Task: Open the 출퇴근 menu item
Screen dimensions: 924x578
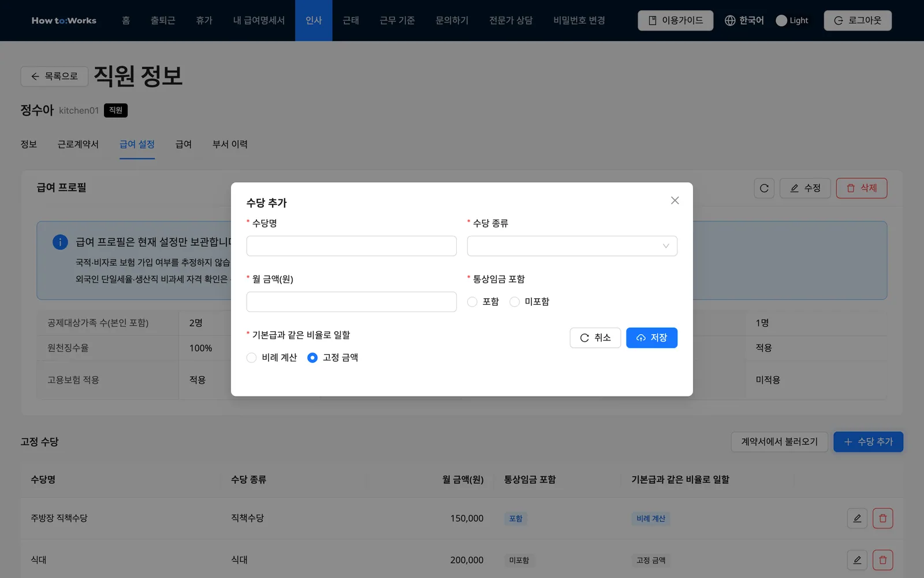Action: [x=163, y=20]
